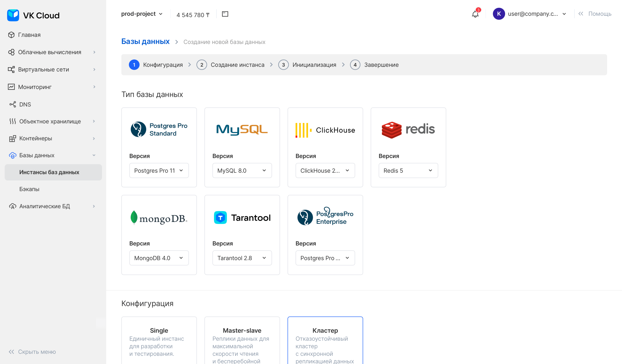This screenshot has width=622, height=364.
Task: Click the Аналитические БД icon
Action: [13, 206]
